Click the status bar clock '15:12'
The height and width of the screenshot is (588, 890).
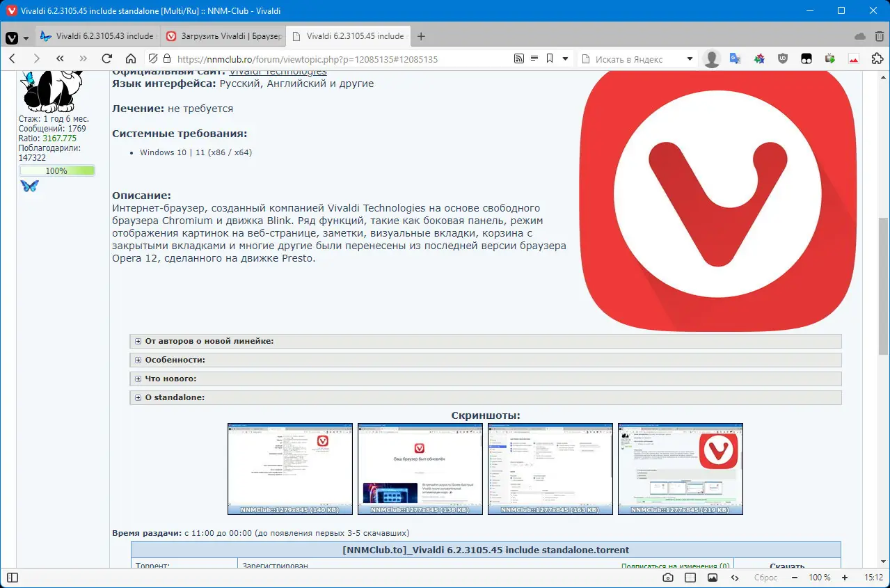pyautogui.click(x=874, y=578)
